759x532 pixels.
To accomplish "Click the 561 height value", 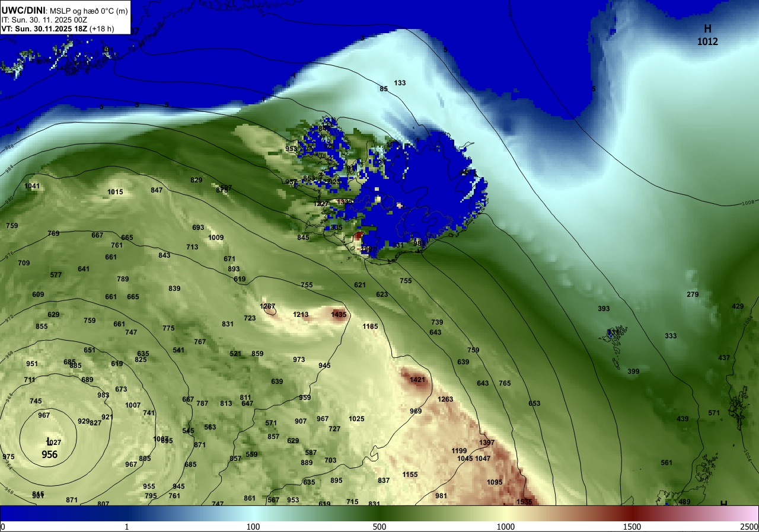I will point(666,463).
